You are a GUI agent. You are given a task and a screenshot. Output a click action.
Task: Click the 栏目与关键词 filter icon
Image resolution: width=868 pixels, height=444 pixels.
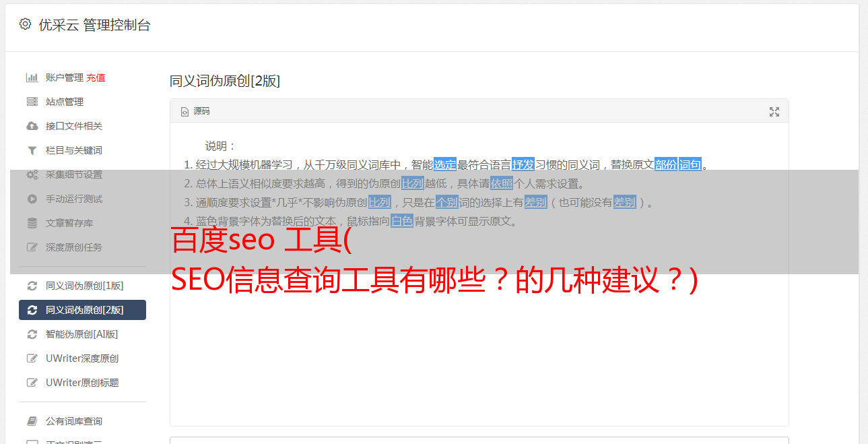coord(32,150)
